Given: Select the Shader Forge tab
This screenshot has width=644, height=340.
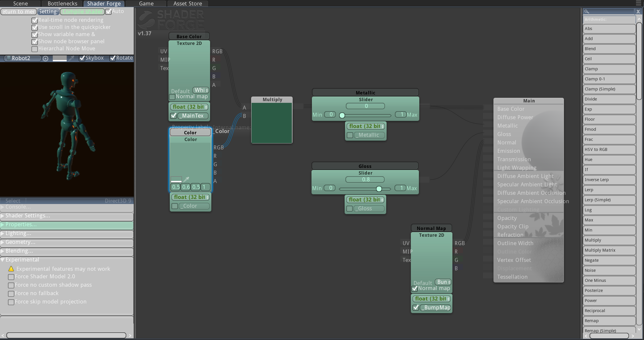Looking at the screenshot, I should [104, 4].
